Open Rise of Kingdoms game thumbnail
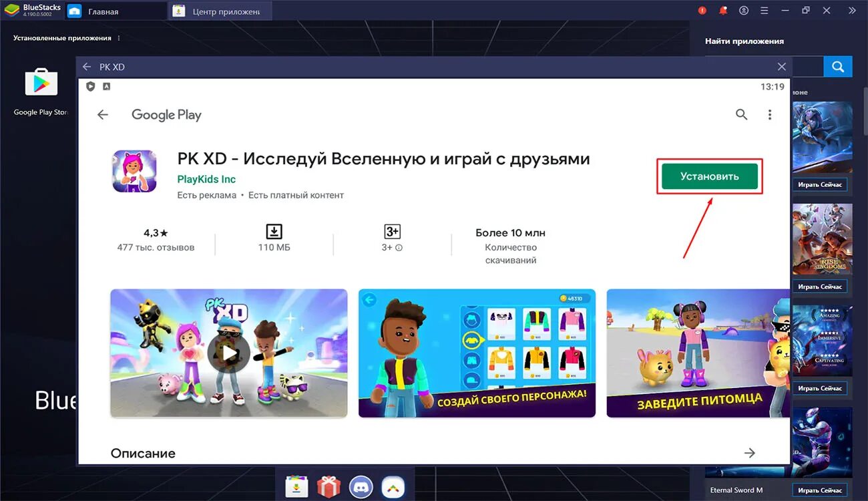Image resolution: width=868 pixels, height=501 pixels. pyautogui.click(x=823, y=240)
